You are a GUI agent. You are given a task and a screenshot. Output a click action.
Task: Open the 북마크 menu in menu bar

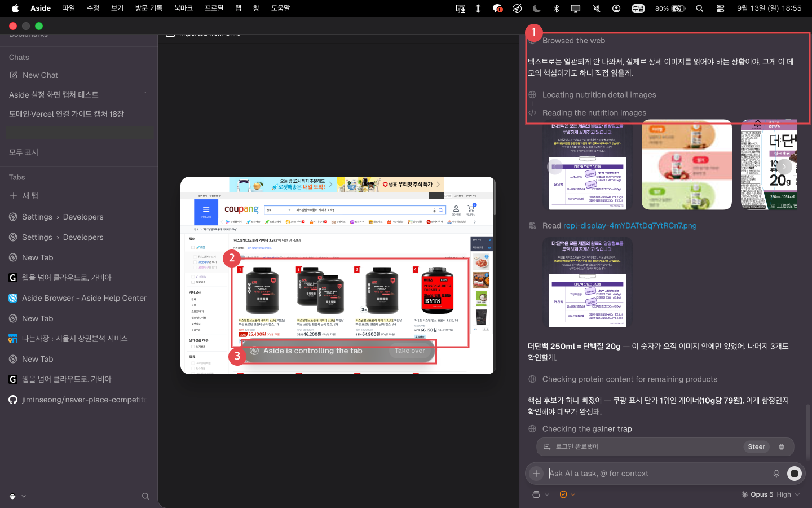point(183,8)
